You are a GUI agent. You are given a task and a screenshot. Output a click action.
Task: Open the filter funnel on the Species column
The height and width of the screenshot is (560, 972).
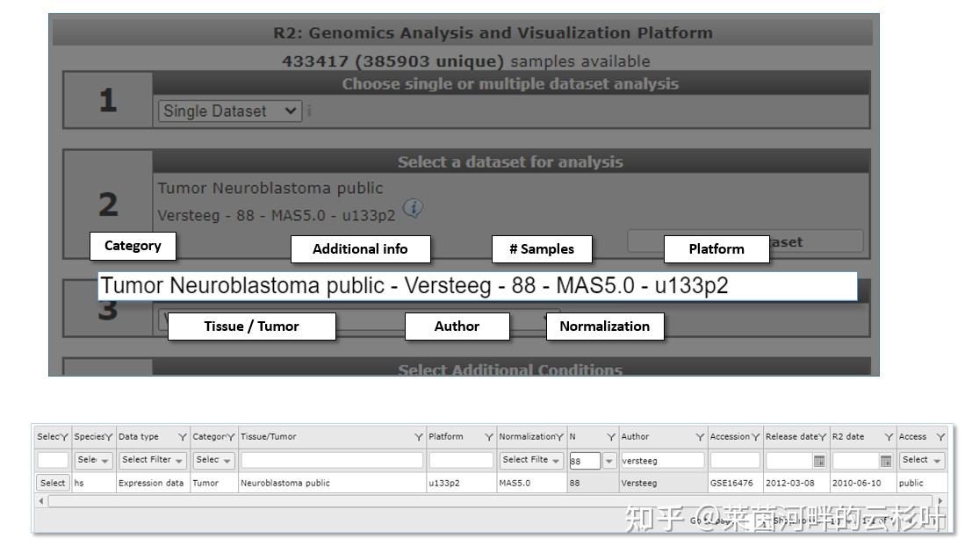pos(110,436)
